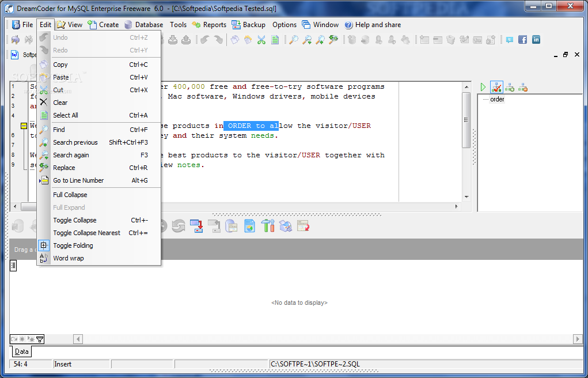Collapse the code fold marker beside line 5
Screen dimensions: 588x378
(x=24, y=126)
